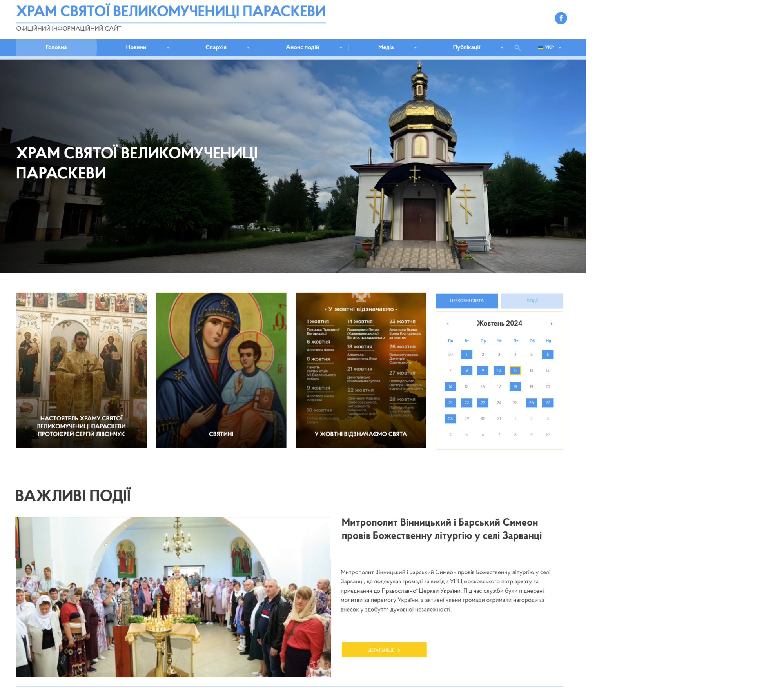Open the Анонс подій dropdown arrow
The image size is (784, 688).
(341, 47)
